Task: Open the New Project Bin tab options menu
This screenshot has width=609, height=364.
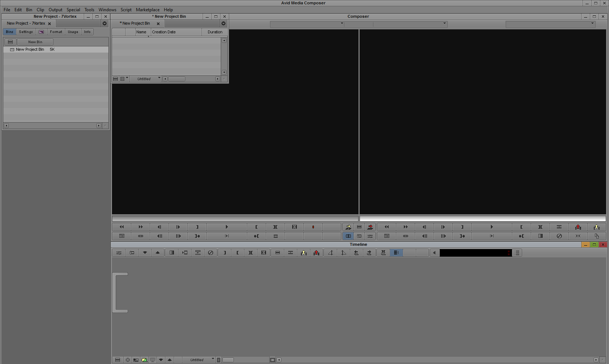Action: [224, 23]
